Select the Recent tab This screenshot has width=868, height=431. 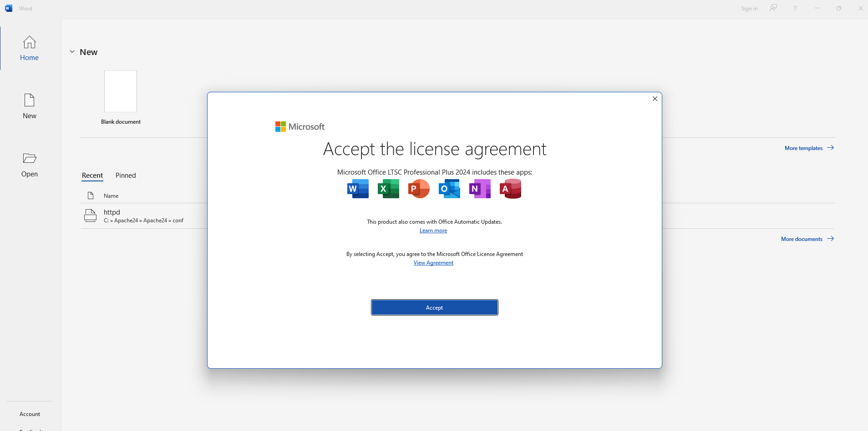pyautogui.click(x=92, y=175)
